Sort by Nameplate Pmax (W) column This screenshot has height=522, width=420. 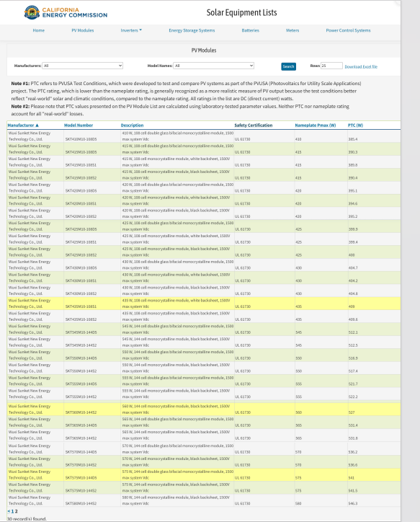pos(316,125)
